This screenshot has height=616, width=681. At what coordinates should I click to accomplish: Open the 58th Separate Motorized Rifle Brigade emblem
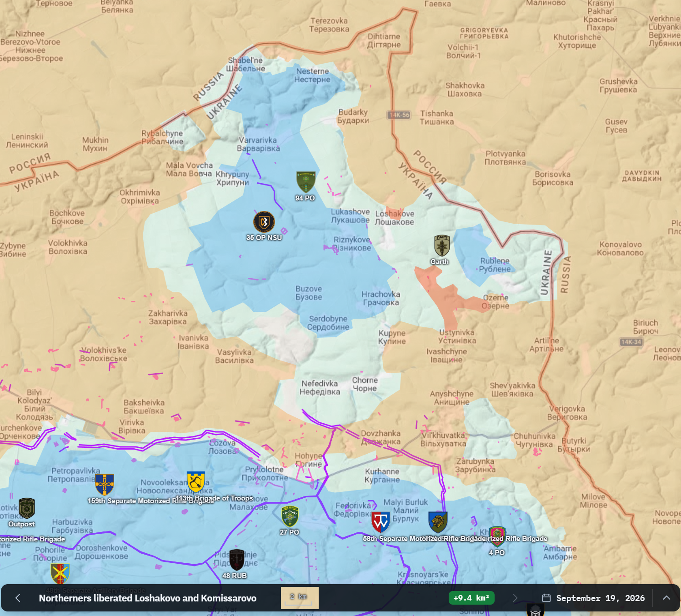(381, 522)
